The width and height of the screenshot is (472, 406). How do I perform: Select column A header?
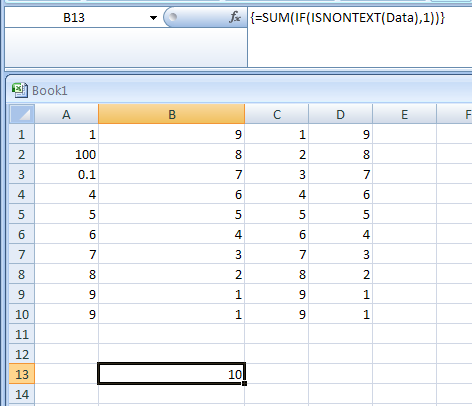pos(66,114)
